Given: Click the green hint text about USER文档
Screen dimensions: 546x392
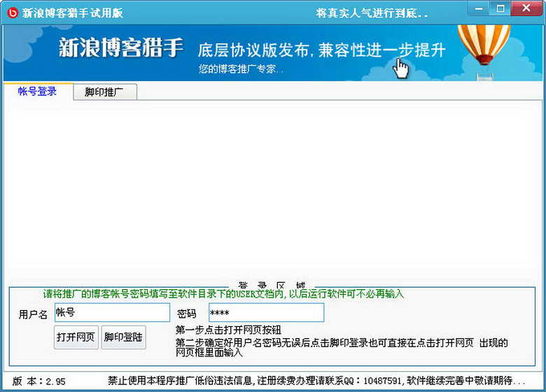Looking at the screenshot, I should pyautogui.click(x=223, y=294).
